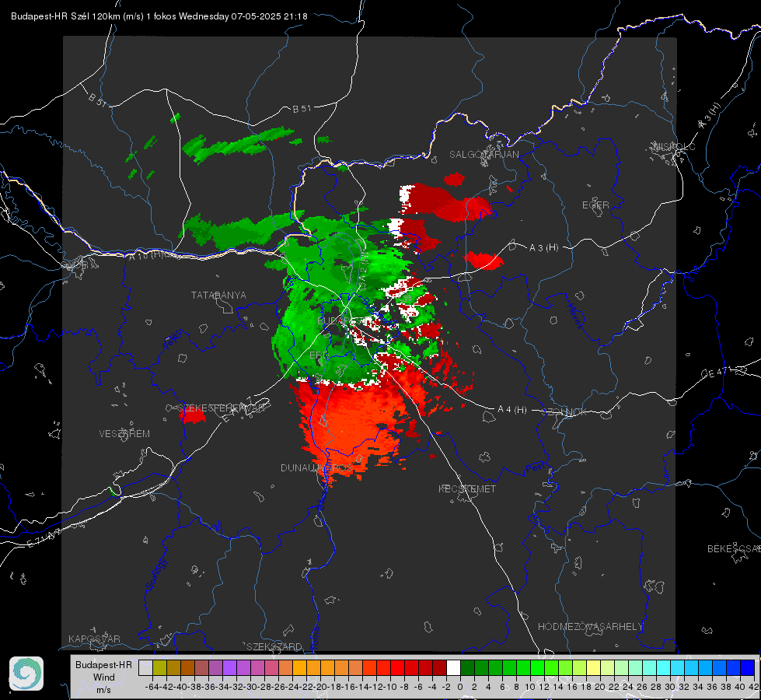
Task: Click the swirl weather service logo
Action: pyautogui.click(x=26, y=674)
